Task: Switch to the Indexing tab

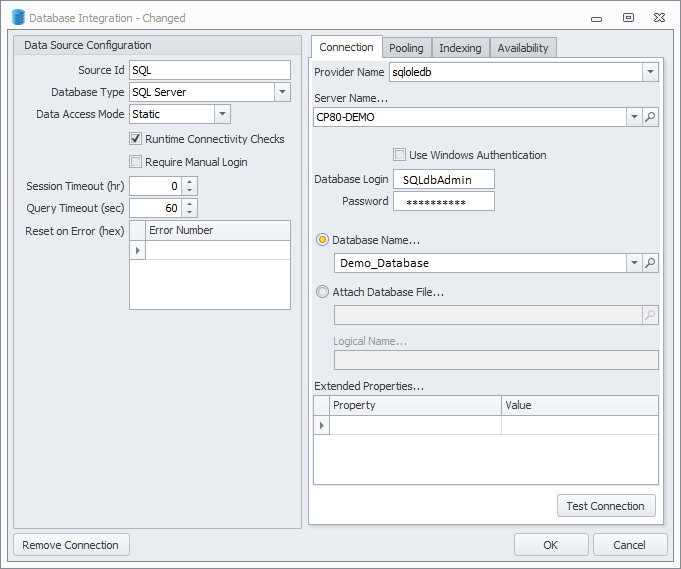Action: (460, 48)
